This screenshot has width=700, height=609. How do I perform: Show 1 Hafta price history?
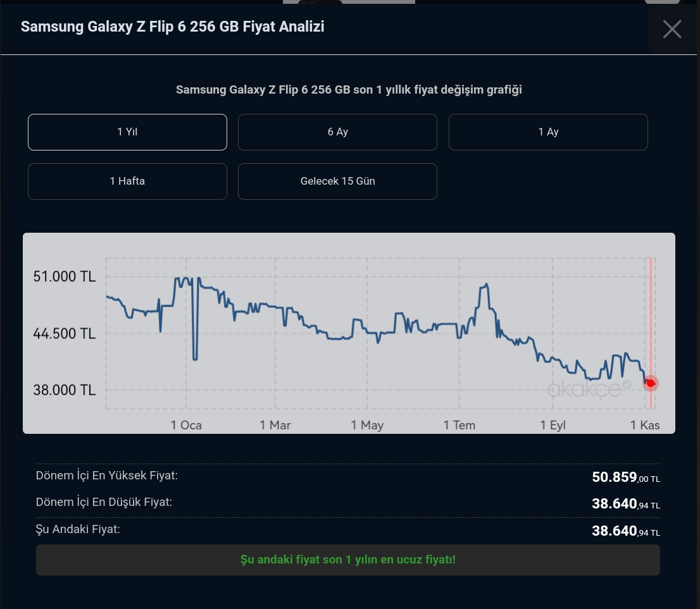pos(127,181)
